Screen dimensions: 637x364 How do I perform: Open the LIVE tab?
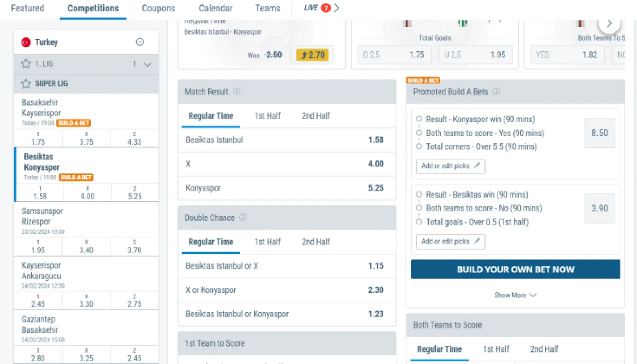(311, 8)
